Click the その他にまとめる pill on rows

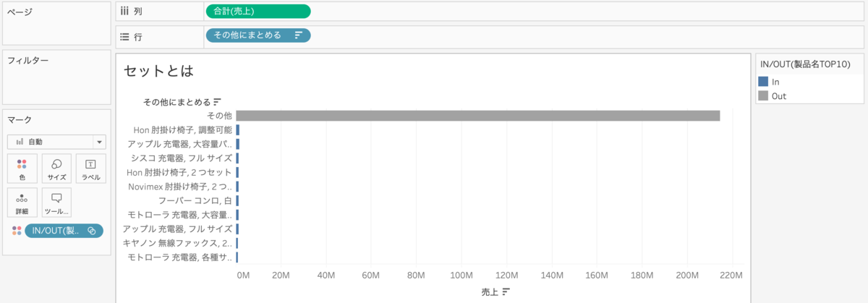pyautogui.click(x=258, y=35)
